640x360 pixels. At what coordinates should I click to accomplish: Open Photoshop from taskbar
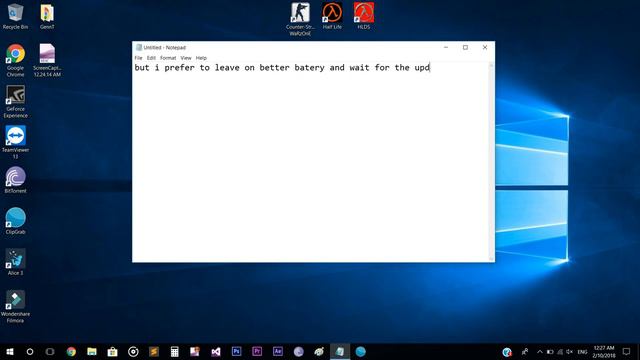tap(236, 351)
